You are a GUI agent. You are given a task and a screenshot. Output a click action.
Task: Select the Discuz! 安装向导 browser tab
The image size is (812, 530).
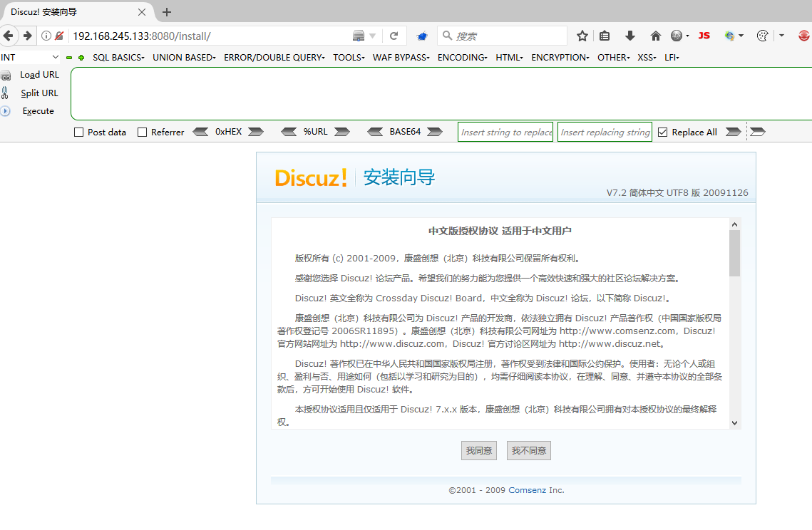click(x=77, y=11)
